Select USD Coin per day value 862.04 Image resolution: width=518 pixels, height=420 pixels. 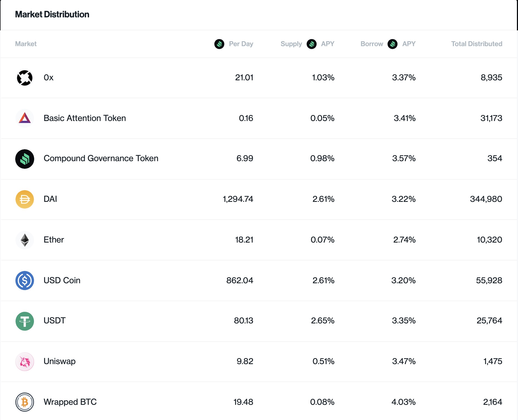(240, 280)
